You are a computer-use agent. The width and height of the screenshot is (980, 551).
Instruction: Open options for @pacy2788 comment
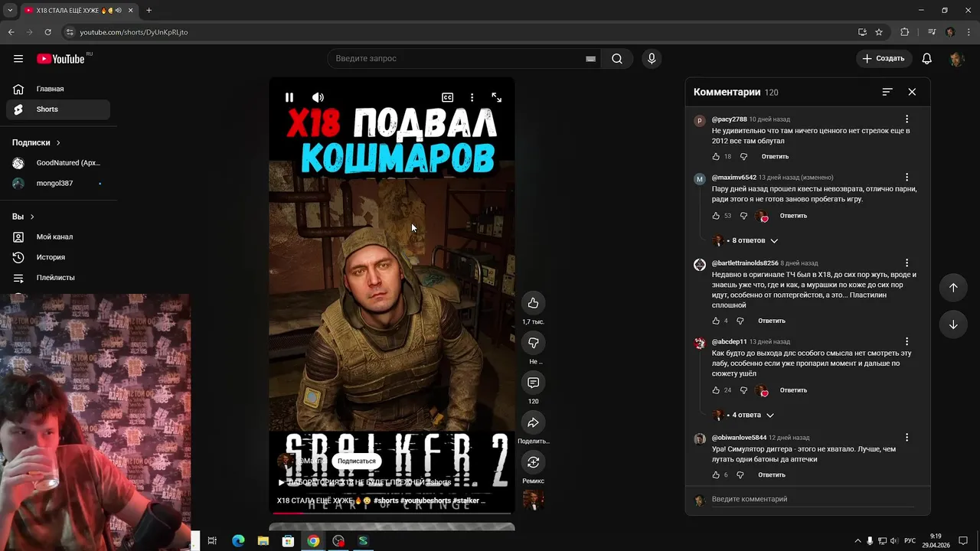pyautogui.click(x=906, y=119)
